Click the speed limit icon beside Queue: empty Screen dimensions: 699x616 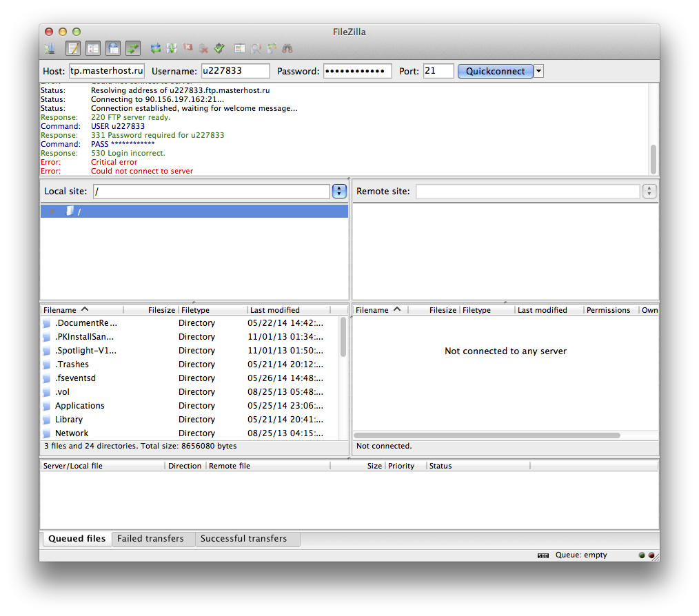[x=543, y=555]
